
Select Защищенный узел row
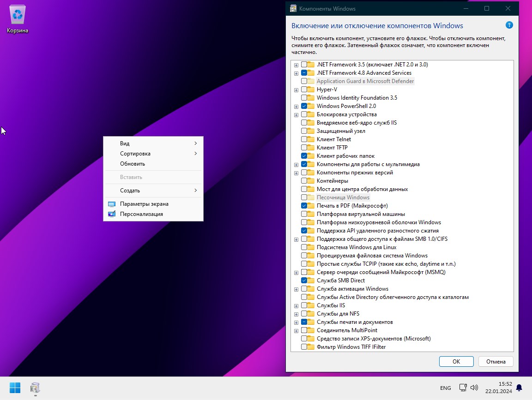tap(341, 131)
